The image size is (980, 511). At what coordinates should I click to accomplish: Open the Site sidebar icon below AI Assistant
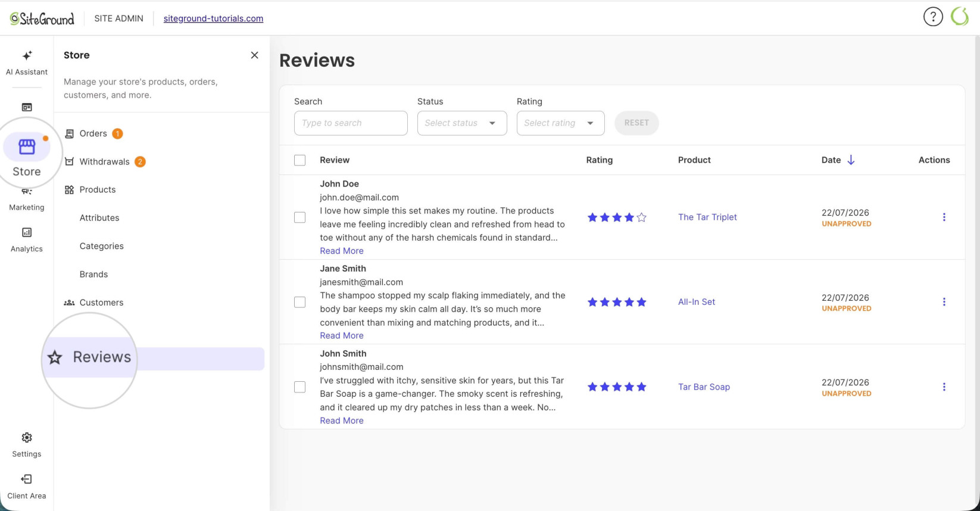pos(27,107)
